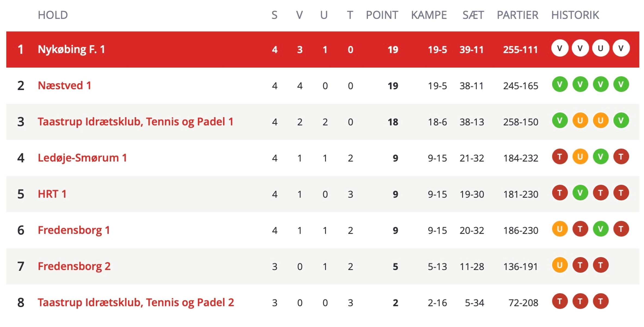Select the highlighted Nykøbing F. 1 row
Viewport: 644px width, 327px height.
pos(323,49)
